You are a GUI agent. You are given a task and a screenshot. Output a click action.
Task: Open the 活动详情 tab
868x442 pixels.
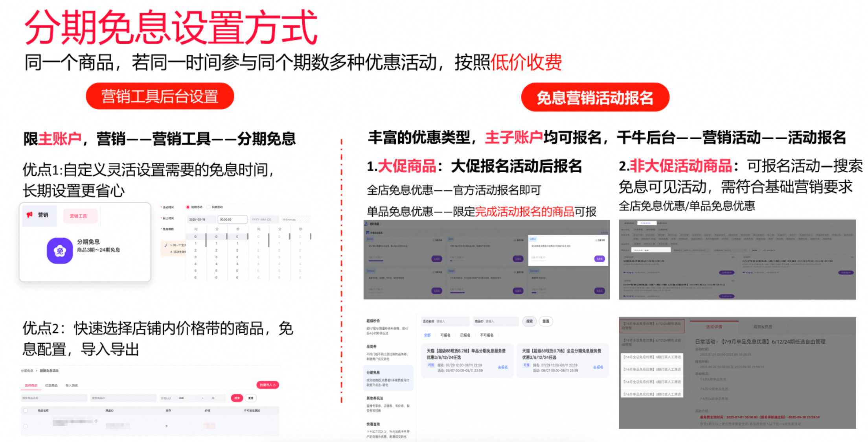pos(714,327)
